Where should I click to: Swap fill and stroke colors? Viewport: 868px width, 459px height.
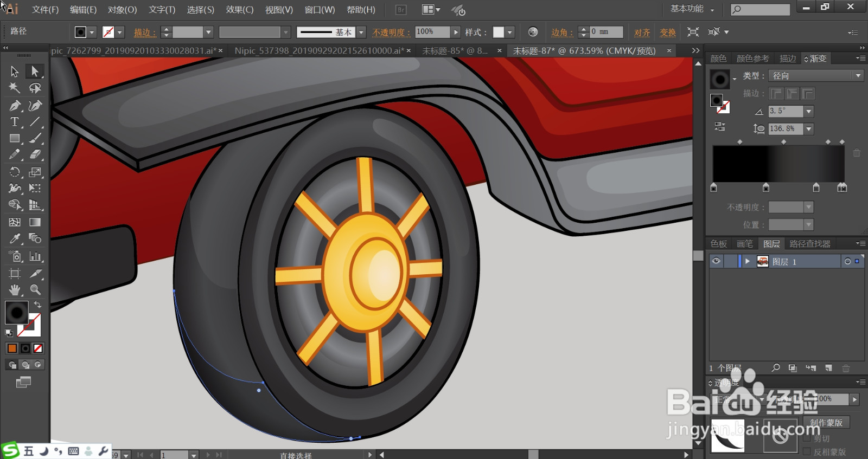tap(37, 305)
